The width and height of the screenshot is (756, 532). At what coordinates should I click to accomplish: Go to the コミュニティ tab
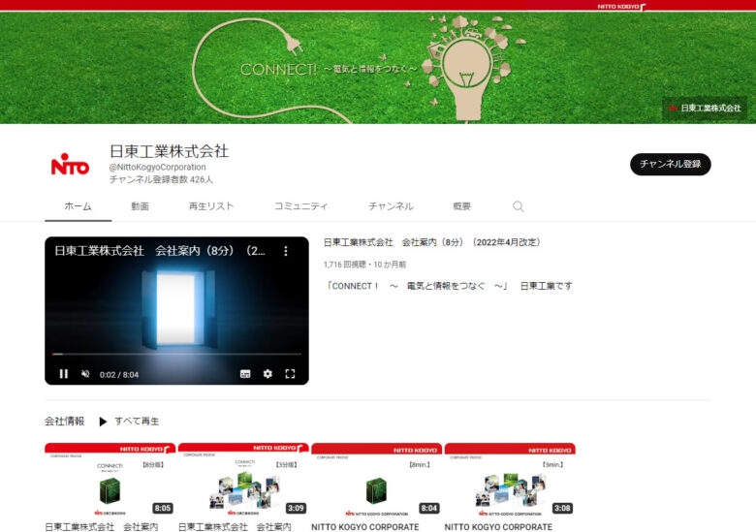click(x=300, y=206)
